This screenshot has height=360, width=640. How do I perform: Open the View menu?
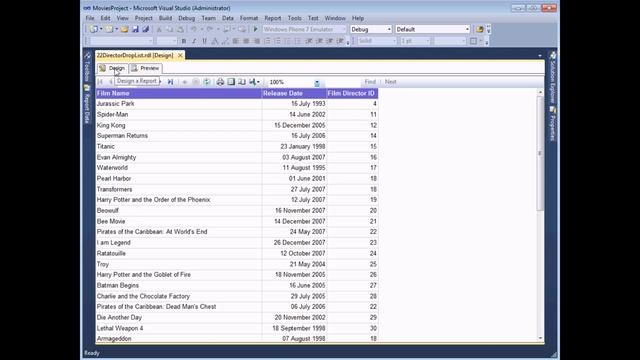(122, 18)
